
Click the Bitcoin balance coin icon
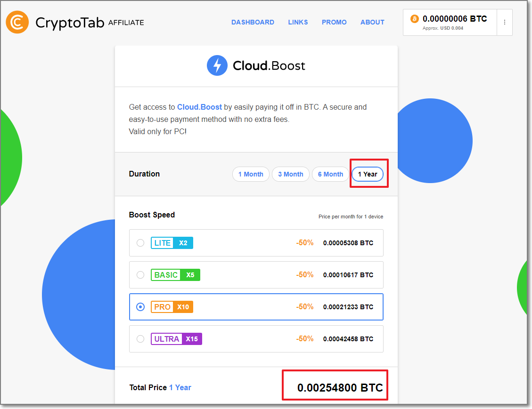pos(414,19)
